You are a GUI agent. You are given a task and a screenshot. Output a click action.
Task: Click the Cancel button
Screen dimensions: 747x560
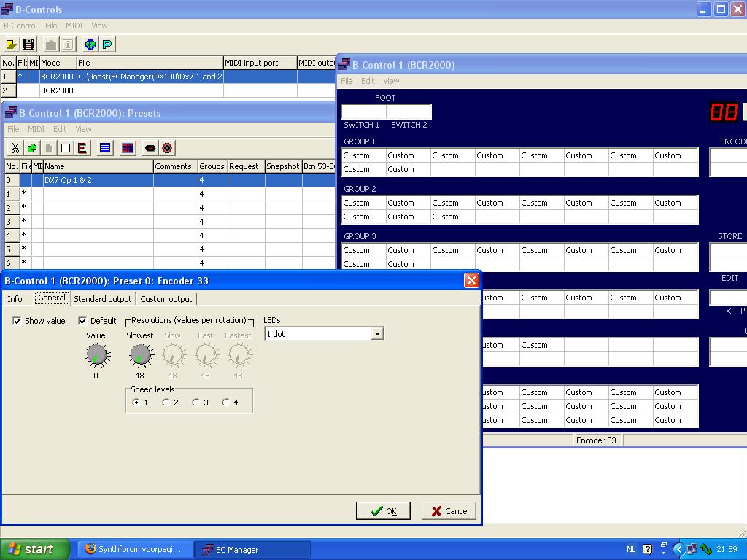[449, 511]
